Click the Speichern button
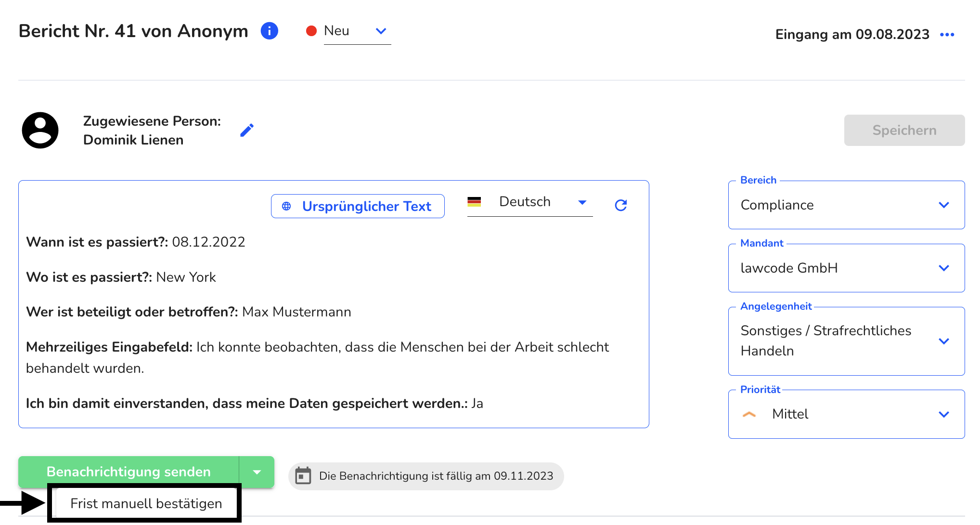 pyautogui.click(x=904, y=130)
